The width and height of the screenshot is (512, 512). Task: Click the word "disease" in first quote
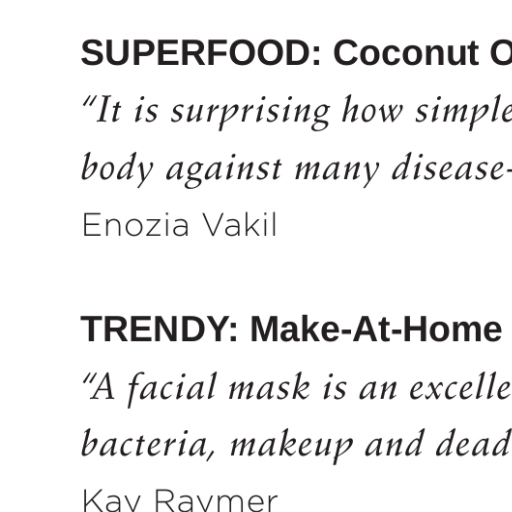(447, 166)
